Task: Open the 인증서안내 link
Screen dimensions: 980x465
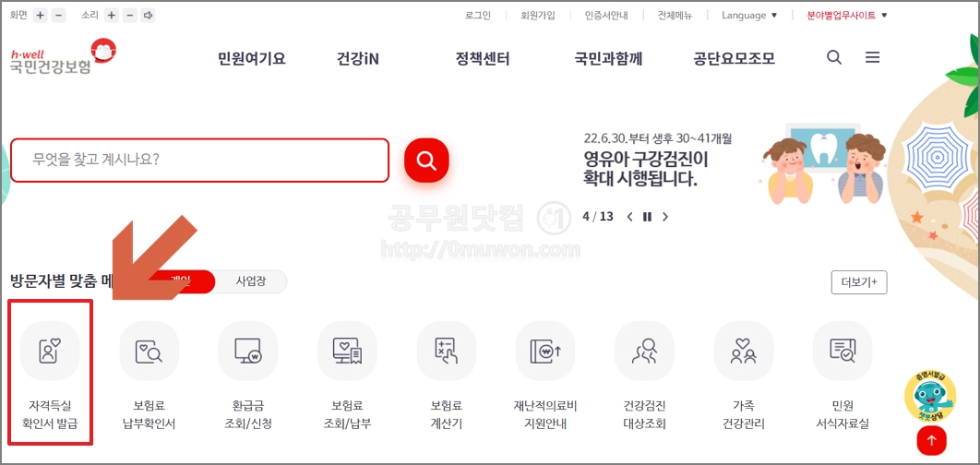Action: tap(606, 16)
